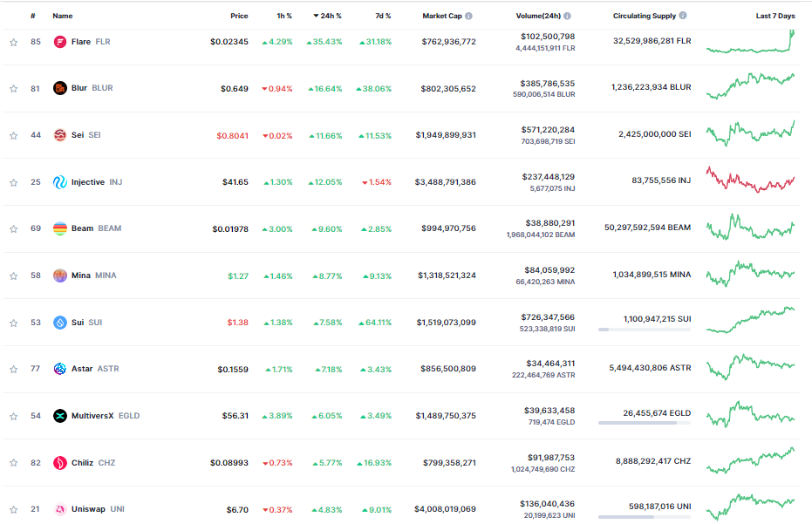Click the MultiversX logo

point(60,416)
